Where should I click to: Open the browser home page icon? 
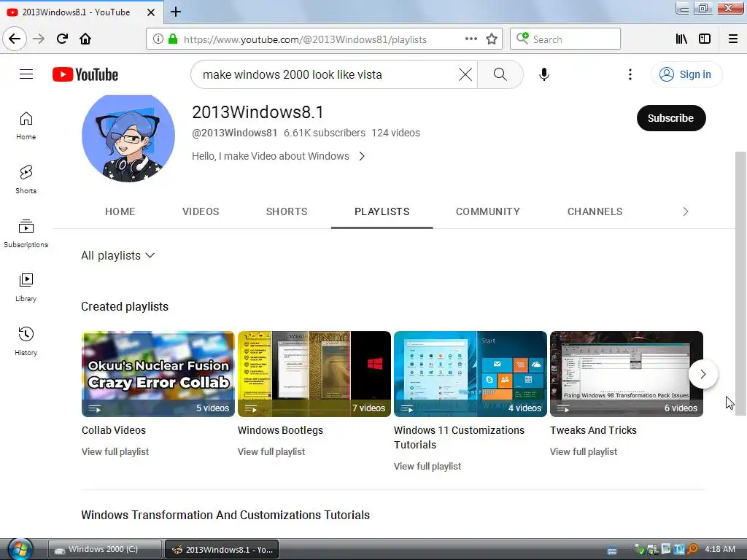point(85,39)
